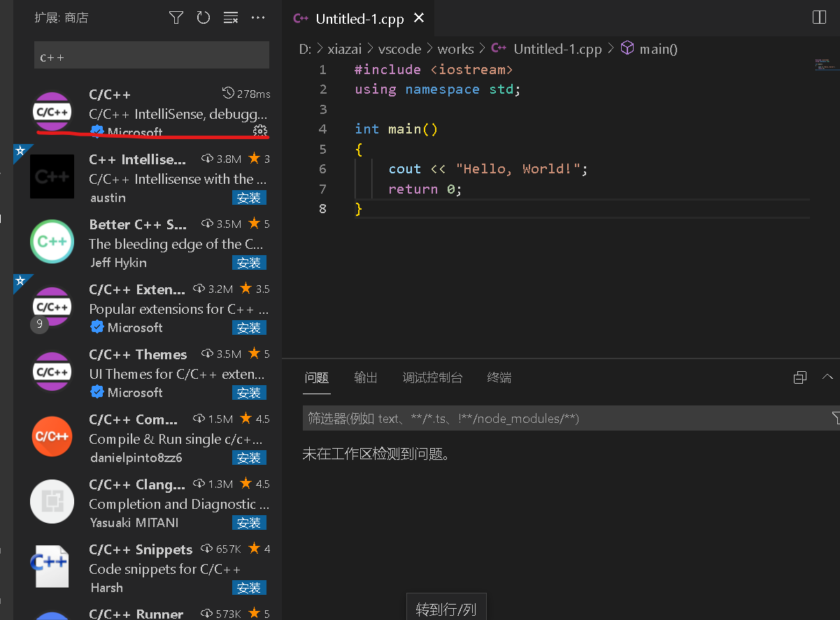This screenshot has width=840, height=620.
Task: Open the works breadcrumb folder
Action: coord(455,49)
